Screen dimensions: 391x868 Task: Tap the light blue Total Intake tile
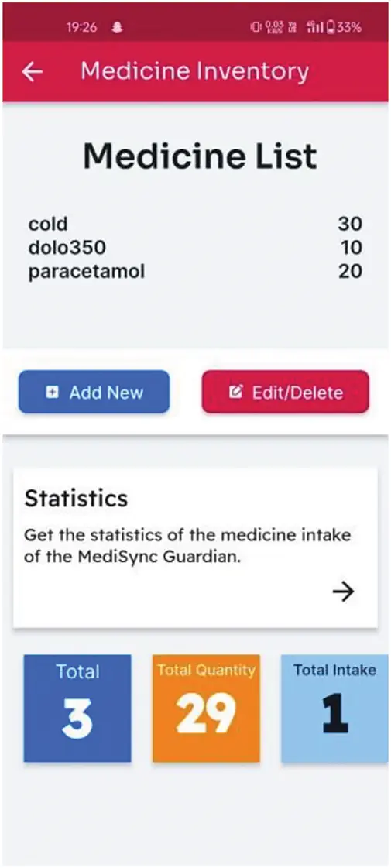pos(334,708)
